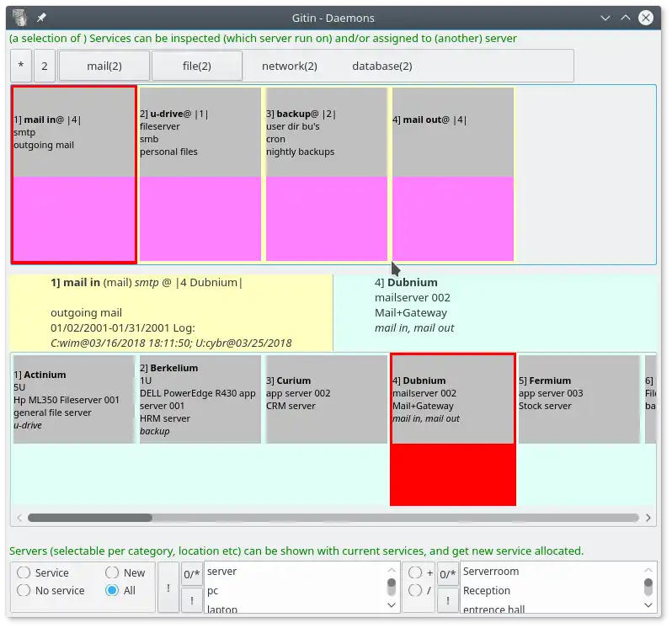Click the tall '!' button beside the New/All radios
Viewport: 672px width, 628px height.
point(168,588)
